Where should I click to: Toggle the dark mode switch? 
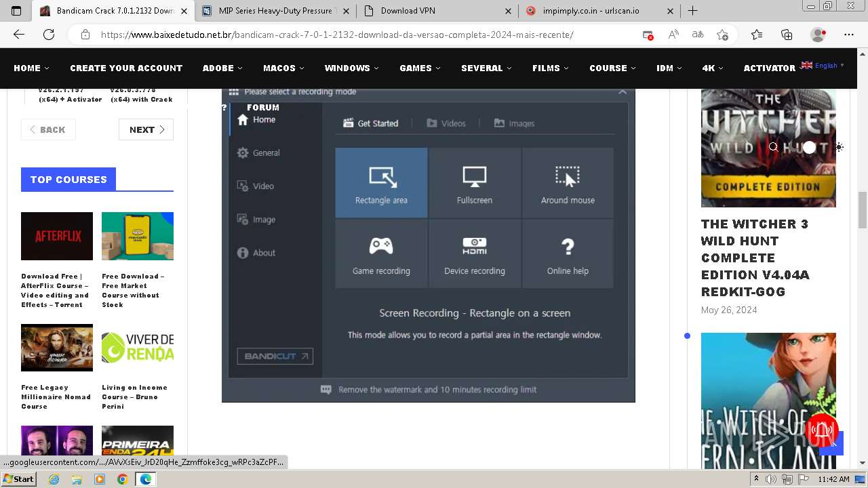click(x=803, y=147)
